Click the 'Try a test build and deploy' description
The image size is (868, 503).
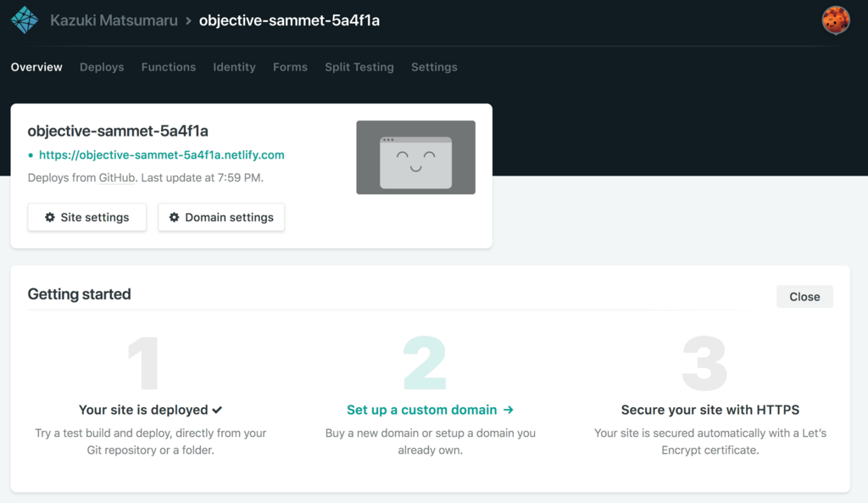click(x=151, y=442)
